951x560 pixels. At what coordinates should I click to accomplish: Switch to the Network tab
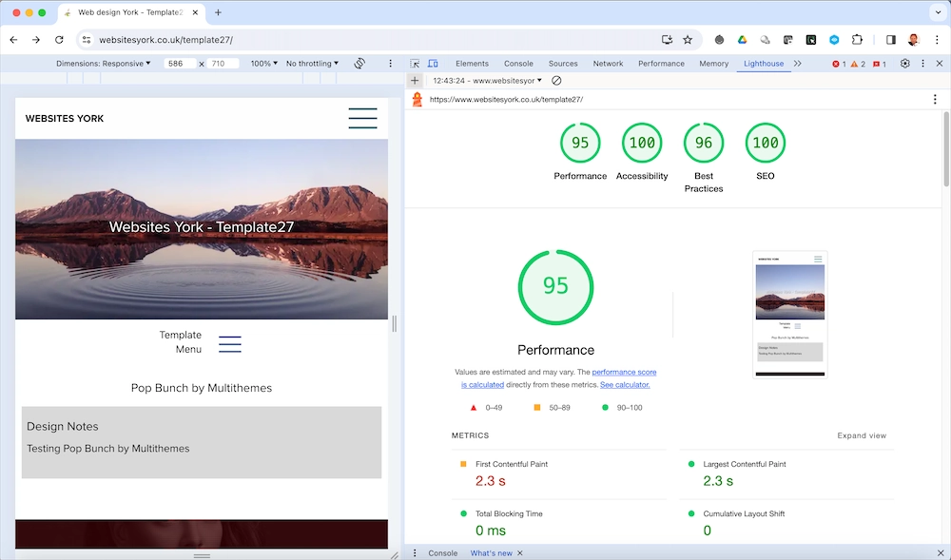(608, 64)
